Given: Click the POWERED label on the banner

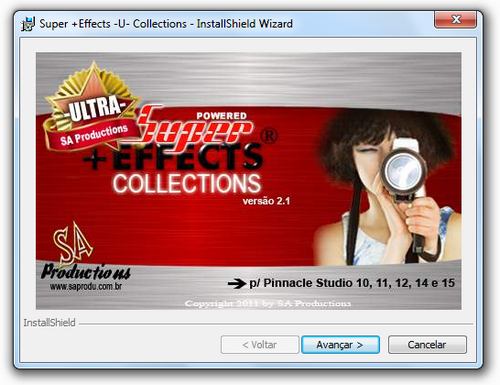Looking at the screenshot, I should coord(222,116).
